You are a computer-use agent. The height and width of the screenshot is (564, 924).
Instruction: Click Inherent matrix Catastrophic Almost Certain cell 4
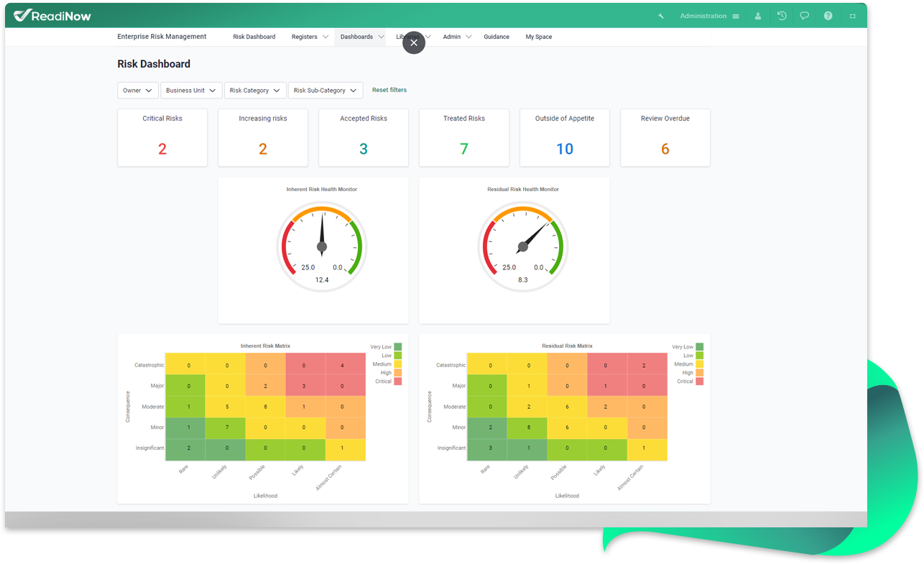click(x=346, y=365)
